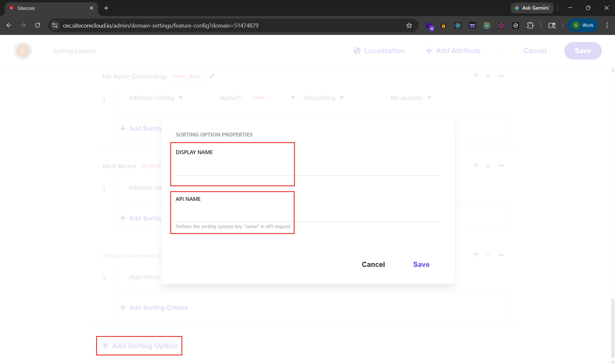Bookmark this page with the star icon
The image size is (615, 364).
(x=409, y=25)
